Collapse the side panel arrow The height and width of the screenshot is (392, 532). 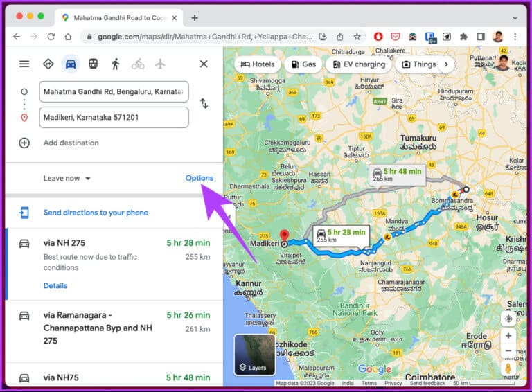pyautogui.click(x=228, y=216)
